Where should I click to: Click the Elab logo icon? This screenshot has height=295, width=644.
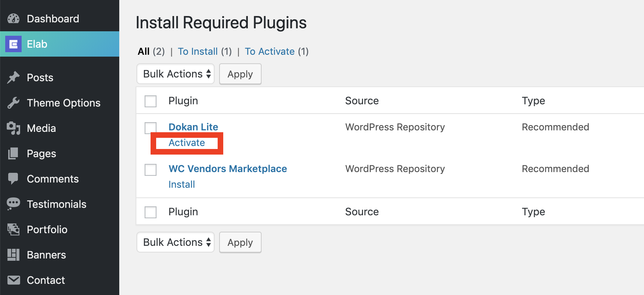(x=13, y=44)
